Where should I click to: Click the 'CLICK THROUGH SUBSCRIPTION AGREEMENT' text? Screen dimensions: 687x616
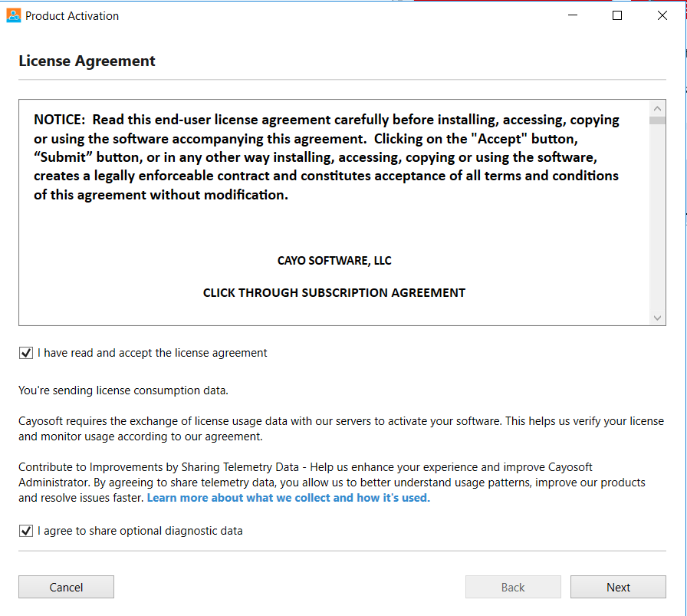tap(334, 293)
